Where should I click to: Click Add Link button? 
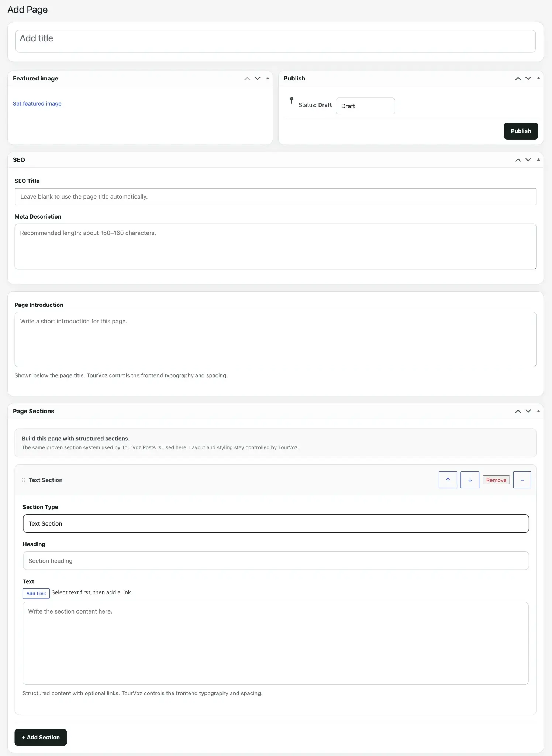click(x=36, y=594)
